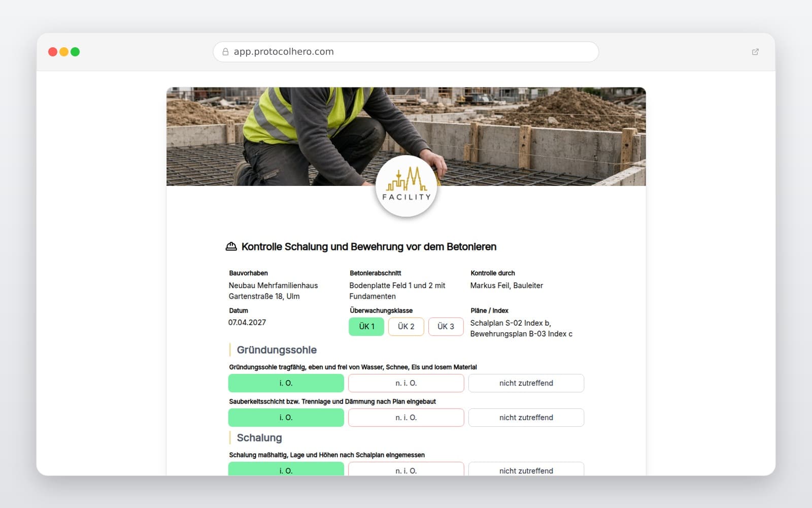
Task: Click the Bauvorhaben label
Action: 248,273
